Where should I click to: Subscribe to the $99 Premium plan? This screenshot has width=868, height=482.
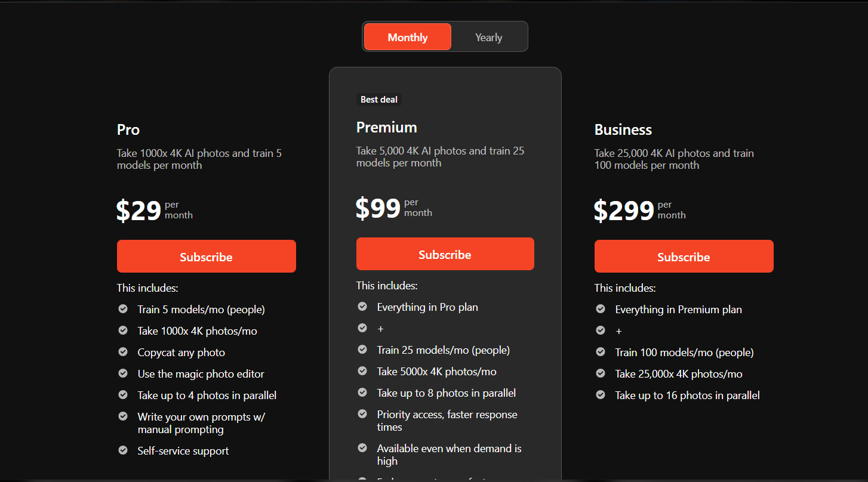click(x=445, y=254)
